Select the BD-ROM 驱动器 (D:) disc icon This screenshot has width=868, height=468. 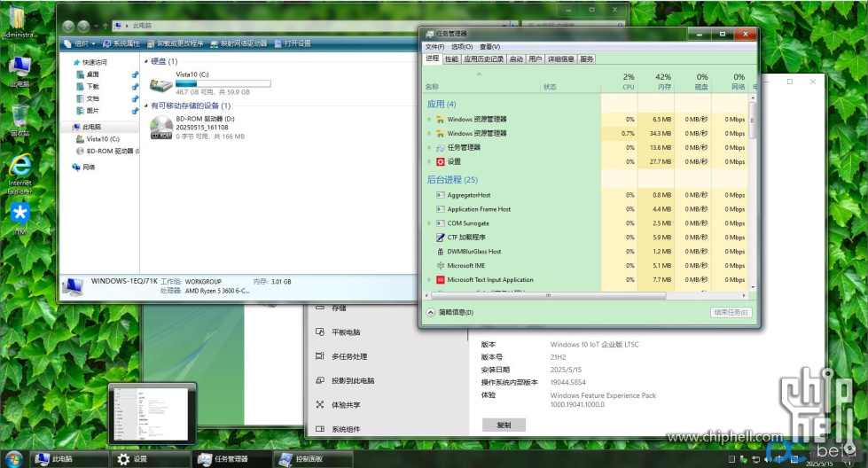[161, 128]
